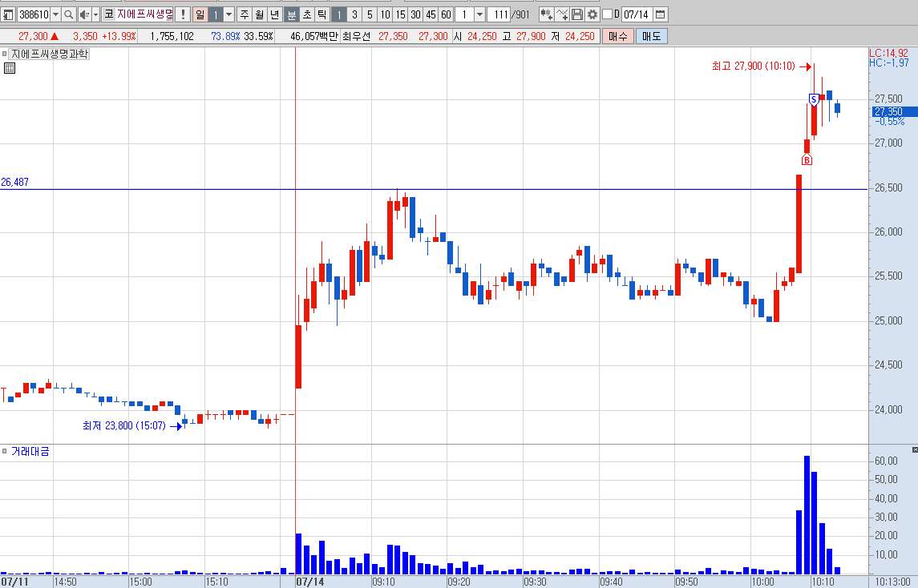Click the speaker sound alert icon
This screenshot has height=588, width=918.
tap(84, 14)
